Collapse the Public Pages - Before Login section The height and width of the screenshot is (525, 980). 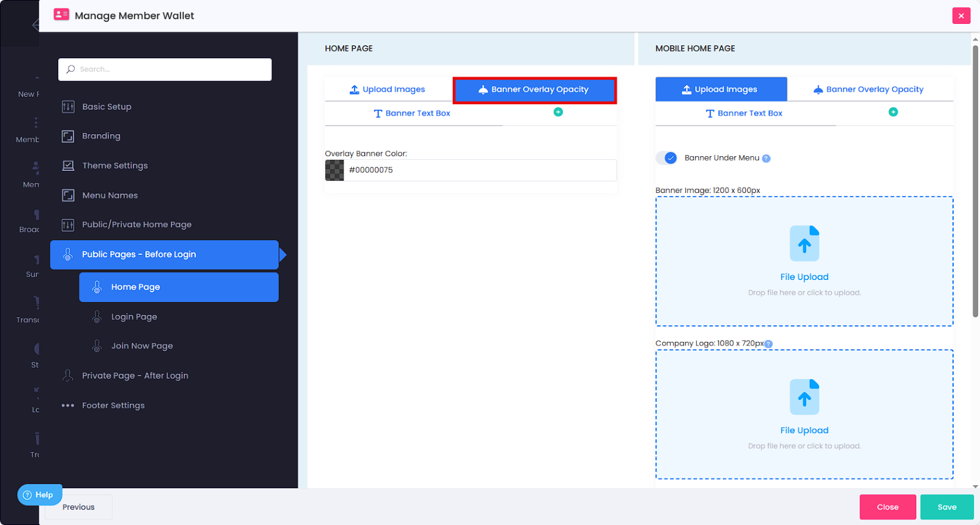(x=164, y=255)
